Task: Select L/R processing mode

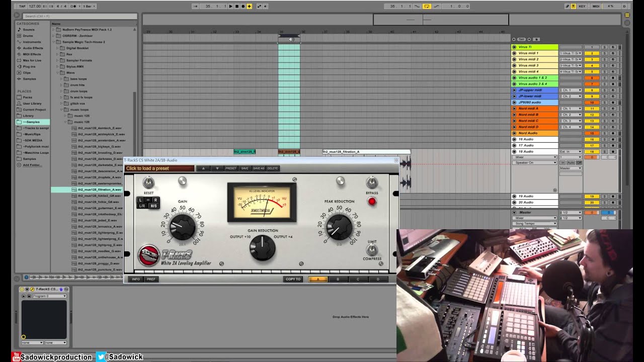Action: (142, 206)
